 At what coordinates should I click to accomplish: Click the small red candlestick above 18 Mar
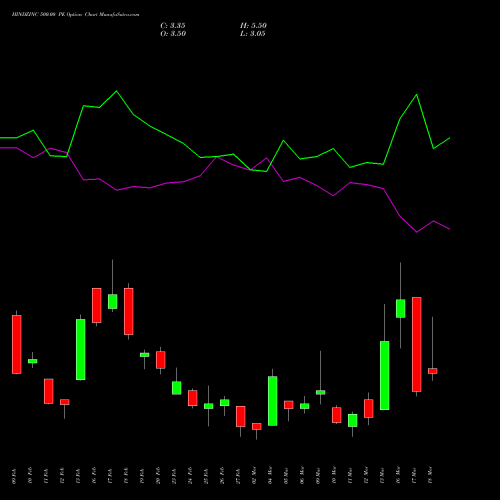pos(433,371)
